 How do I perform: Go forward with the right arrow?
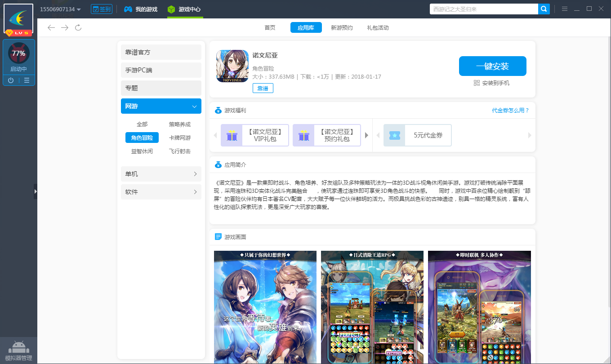[x=65, y=28]
